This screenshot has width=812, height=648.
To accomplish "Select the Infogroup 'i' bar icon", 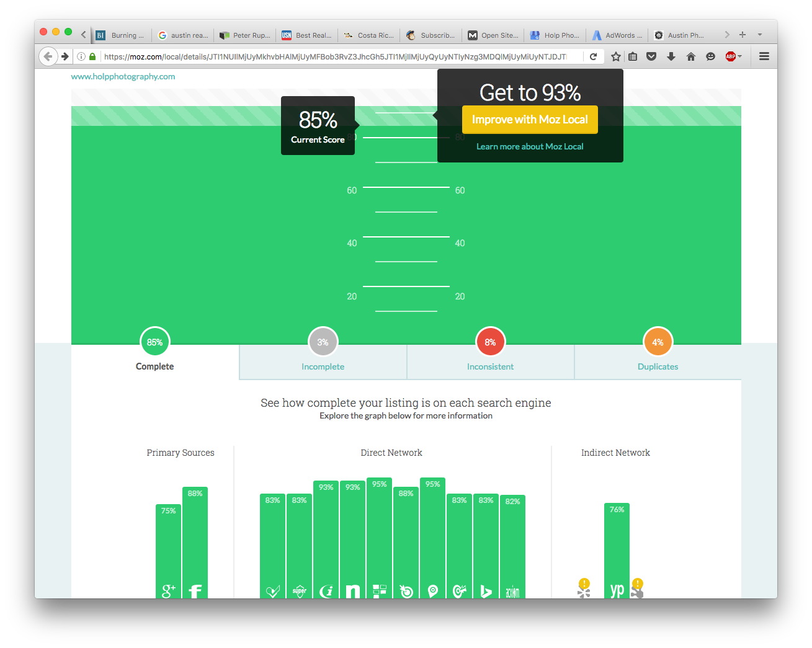I will pos(326,592).
